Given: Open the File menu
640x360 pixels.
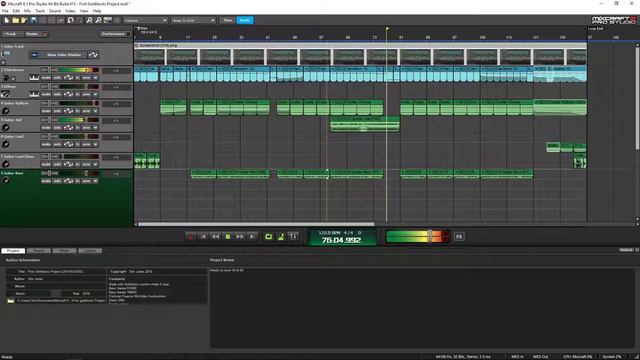Looking at the screenshot, I should 5,11.
